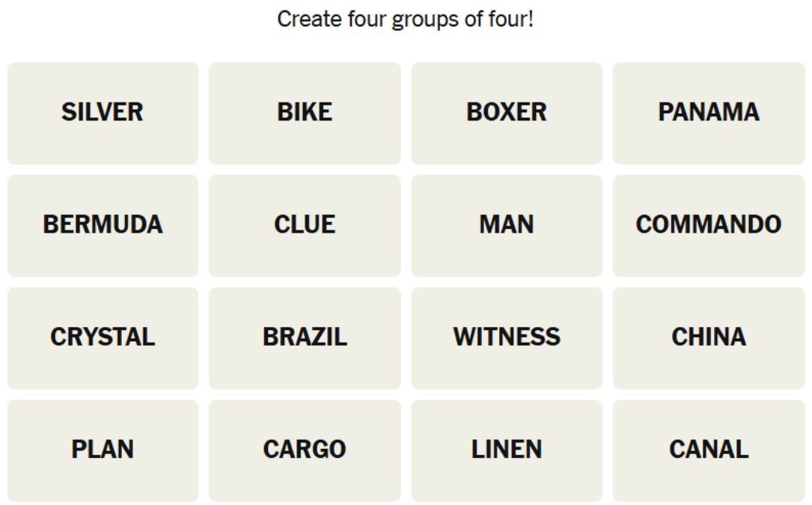Select the PANAMA tile
Image resolution: width=812 pixels, height=505 pixels.
pyautogui.click(x=709, y=113)
